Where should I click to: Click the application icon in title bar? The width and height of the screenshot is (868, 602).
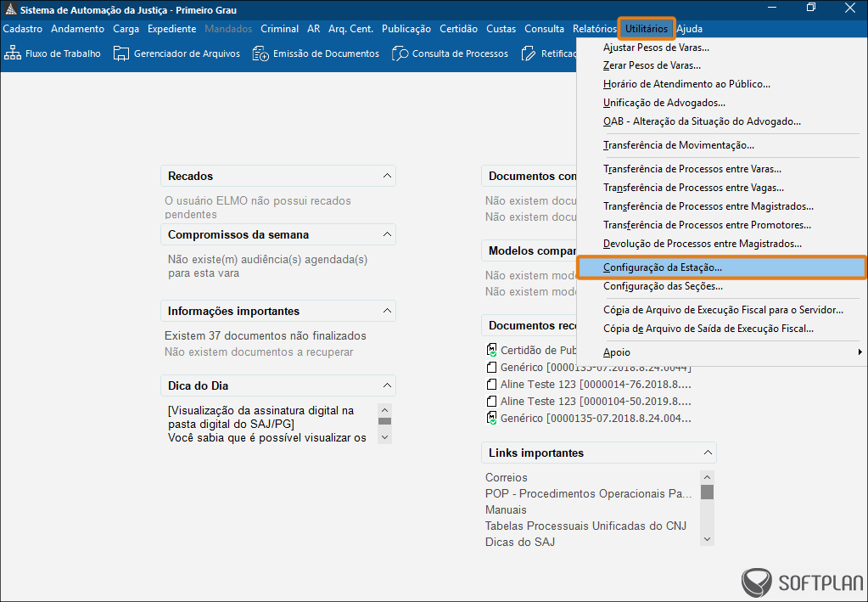click(10, 9)
